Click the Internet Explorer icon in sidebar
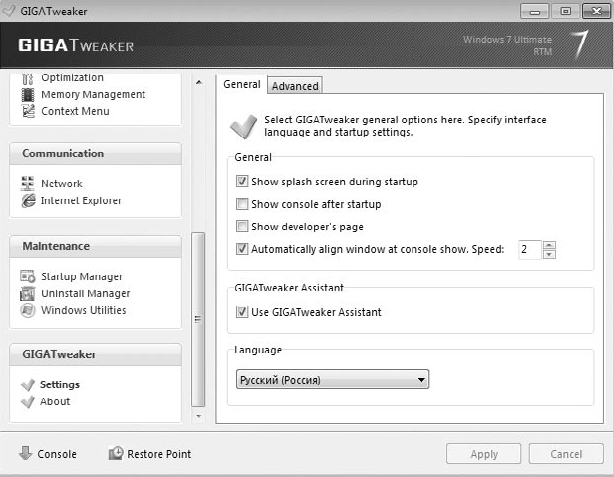 28,201
